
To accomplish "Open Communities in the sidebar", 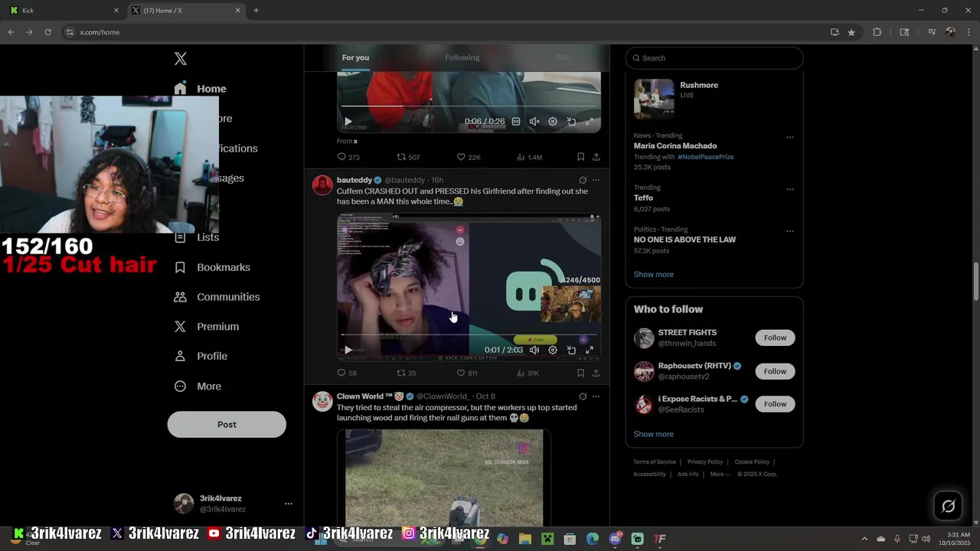I will click(217, 297).
